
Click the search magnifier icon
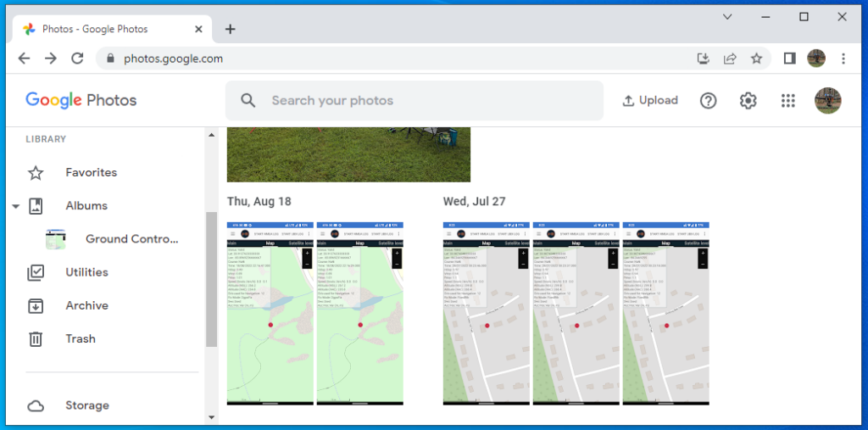[x=248, y=100]
